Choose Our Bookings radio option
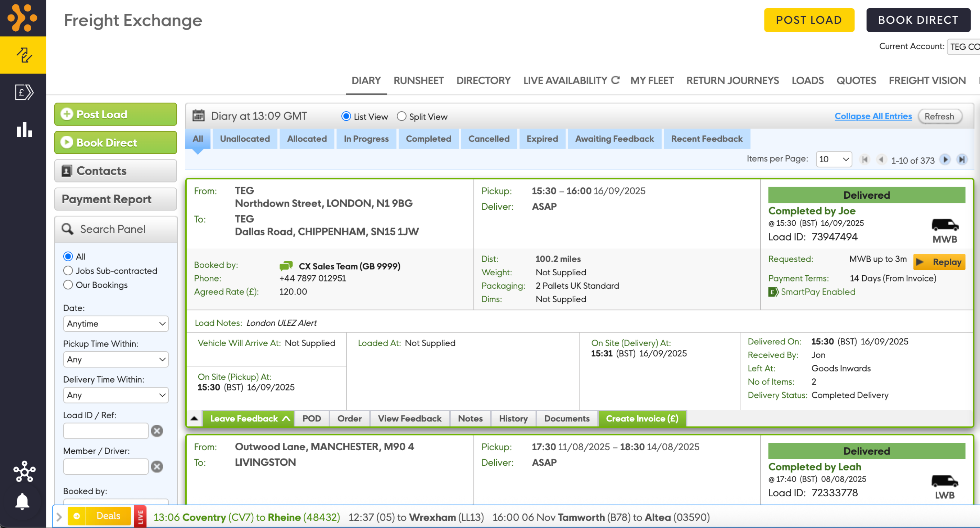980x528 pixels. 68,285
